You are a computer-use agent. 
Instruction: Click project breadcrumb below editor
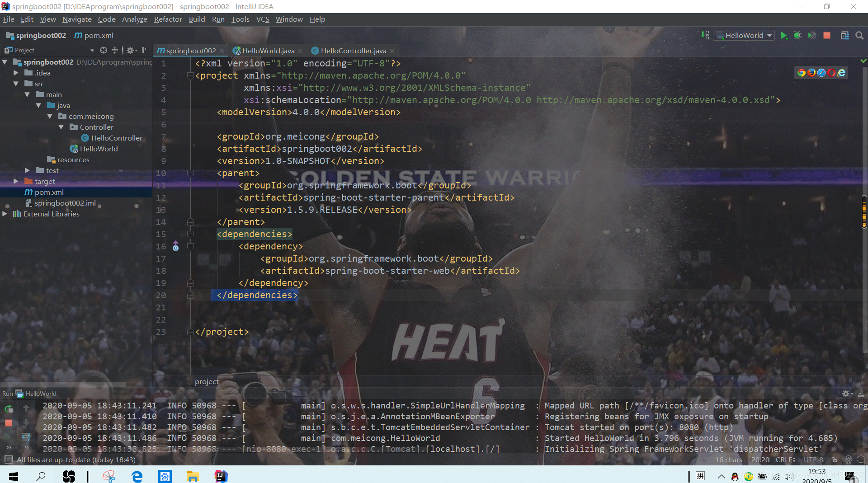tap(207, 381)
